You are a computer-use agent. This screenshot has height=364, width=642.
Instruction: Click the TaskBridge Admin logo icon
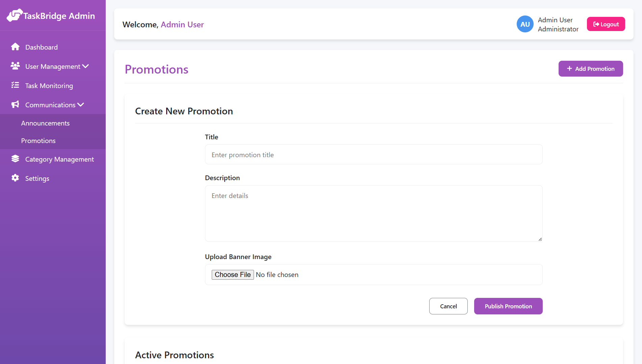pos(14,15)
